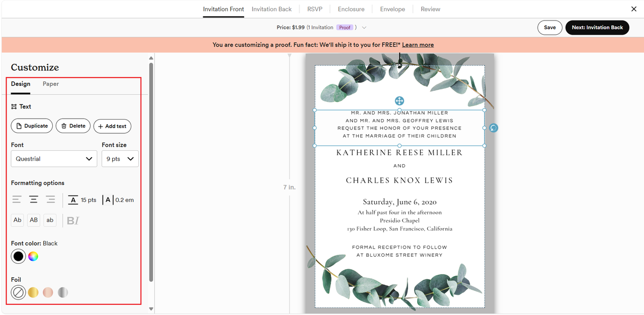Click the rotate handle beside text box
The image size is (644, 315).
[x=494, y=128]
